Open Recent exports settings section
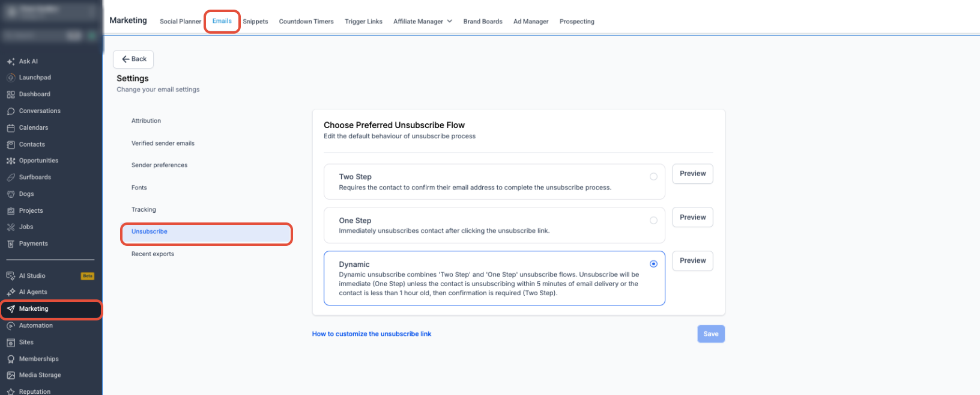The width and height of the screenshot is (980, 395). coord(153,254)
